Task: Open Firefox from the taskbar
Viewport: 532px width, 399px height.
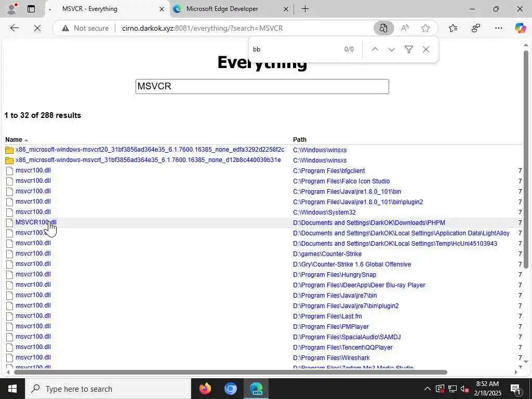Action: coord(205,389)
